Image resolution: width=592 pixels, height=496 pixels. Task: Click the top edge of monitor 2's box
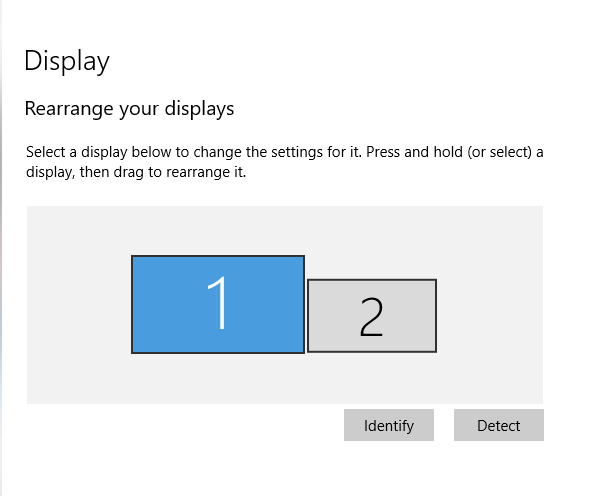click(x=372, y=280)
